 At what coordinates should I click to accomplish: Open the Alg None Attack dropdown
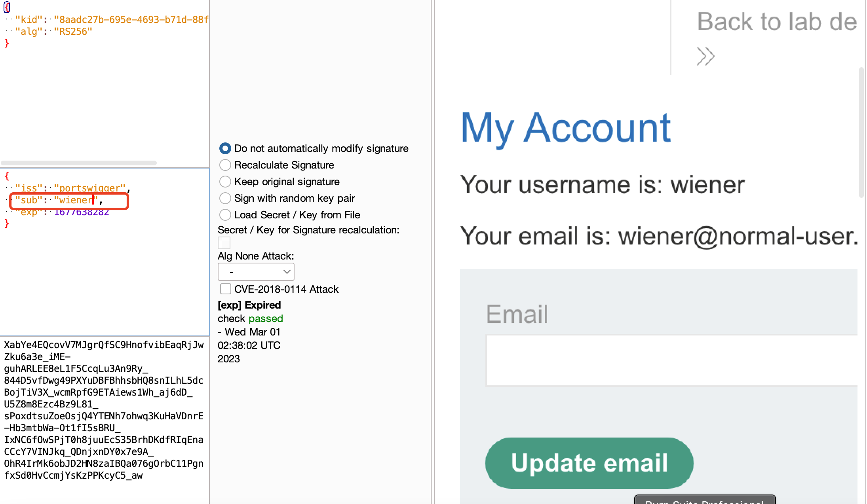(x=256, y=272)
